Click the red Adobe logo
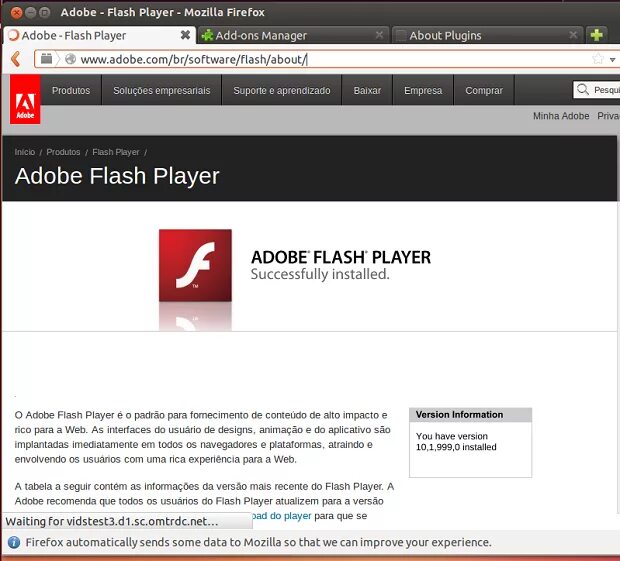The image size is (620, 561). [25, 99]
